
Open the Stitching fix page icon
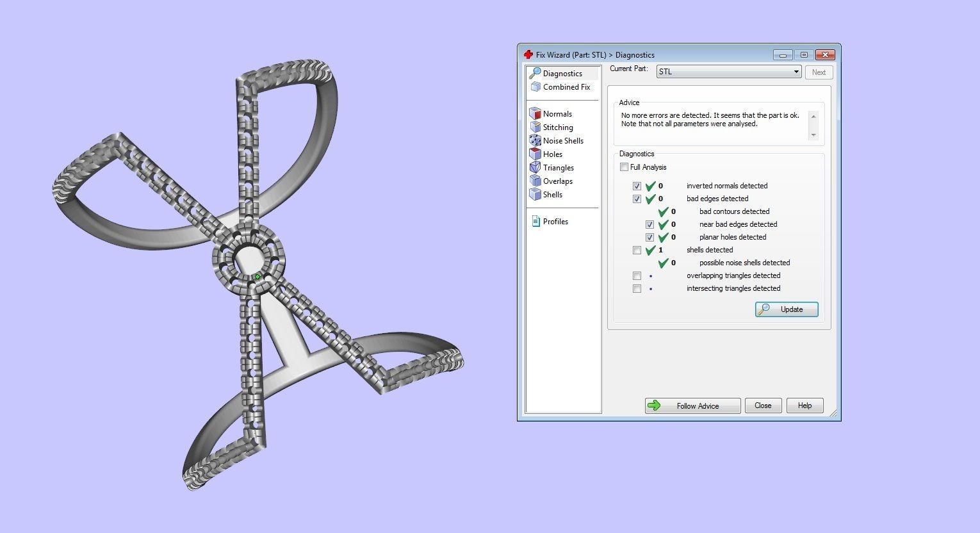coord(535,127)
